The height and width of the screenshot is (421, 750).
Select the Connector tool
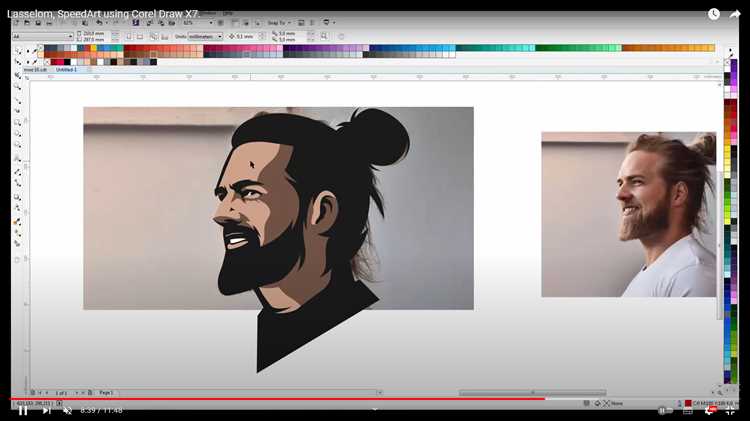(18, 184)
